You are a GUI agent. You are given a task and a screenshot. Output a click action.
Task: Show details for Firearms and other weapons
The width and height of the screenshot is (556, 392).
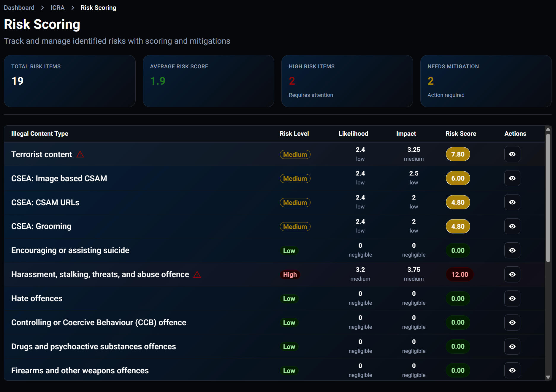(512, 370)
